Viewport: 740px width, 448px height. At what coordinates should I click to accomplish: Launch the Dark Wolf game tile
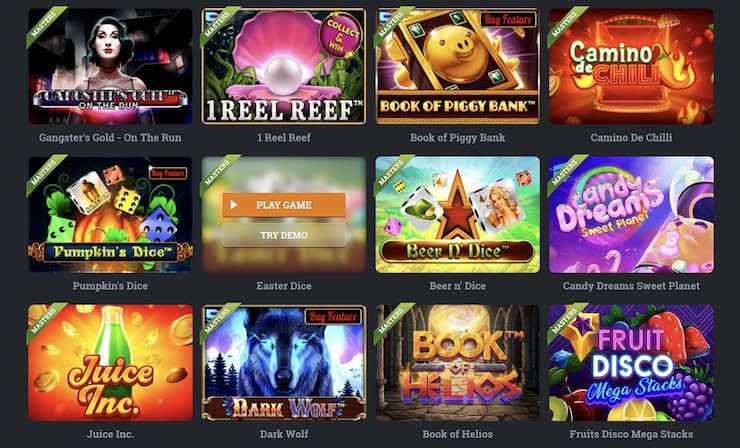284,363
